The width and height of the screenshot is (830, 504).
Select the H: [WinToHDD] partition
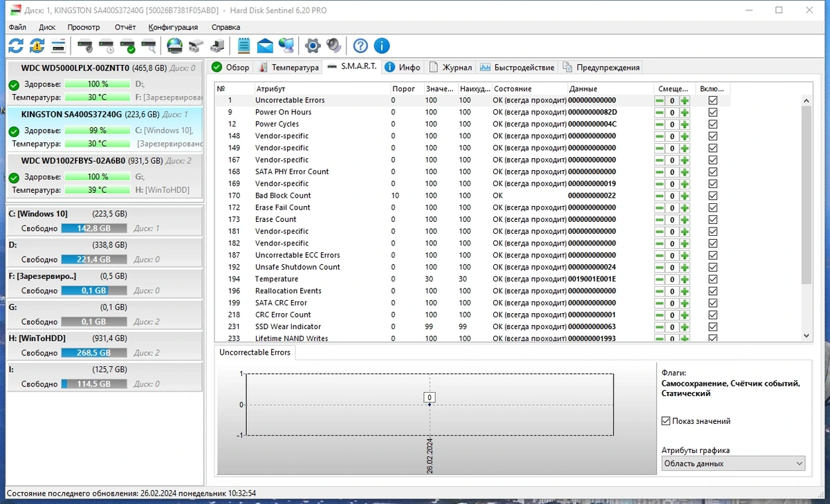pos(105,346)
